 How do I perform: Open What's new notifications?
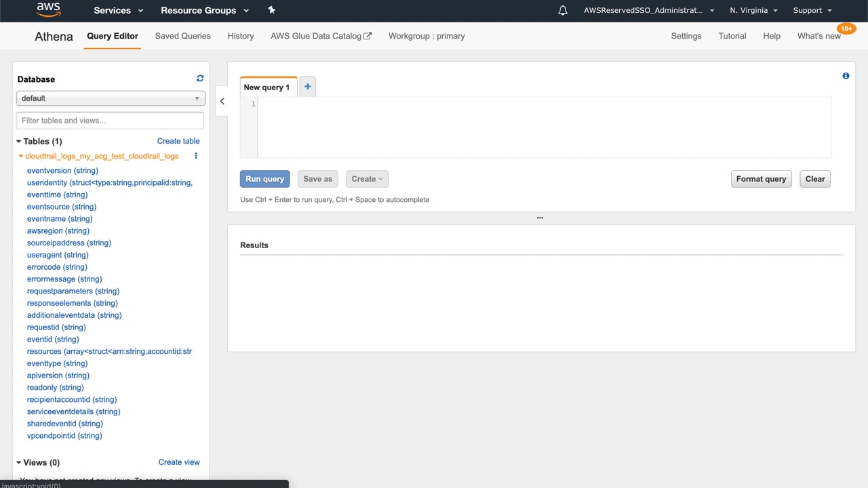[819, 36]
